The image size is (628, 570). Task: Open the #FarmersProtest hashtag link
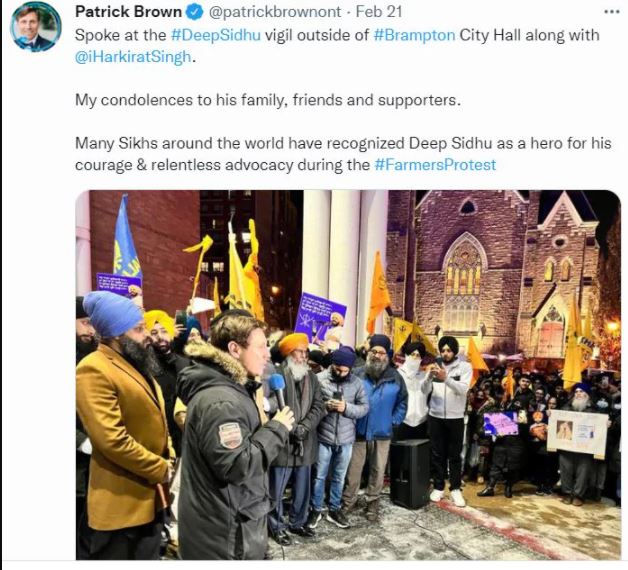(x=435, y=165)
